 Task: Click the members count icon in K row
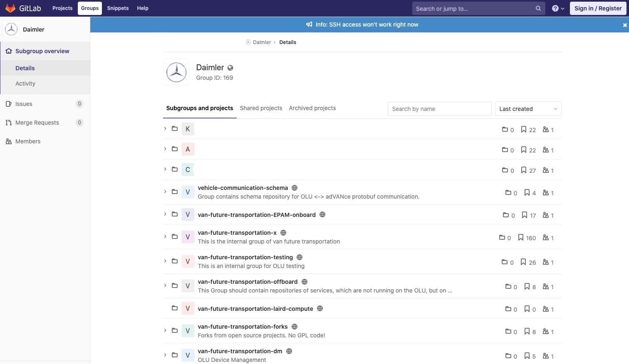(x=546, y=130)
